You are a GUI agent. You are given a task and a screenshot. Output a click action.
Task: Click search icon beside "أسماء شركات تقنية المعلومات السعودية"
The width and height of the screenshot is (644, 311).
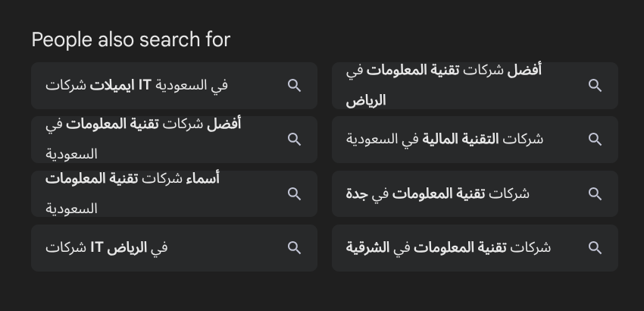click(295, 194)
